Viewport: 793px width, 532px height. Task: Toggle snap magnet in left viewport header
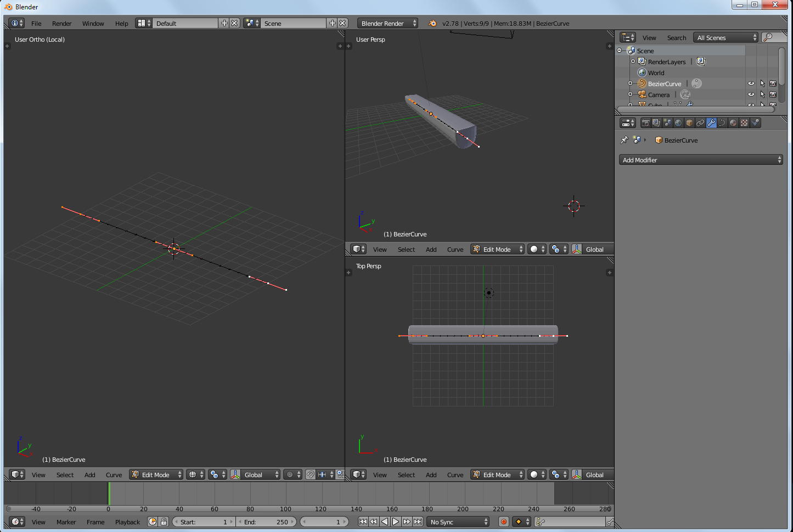(310, 474)
